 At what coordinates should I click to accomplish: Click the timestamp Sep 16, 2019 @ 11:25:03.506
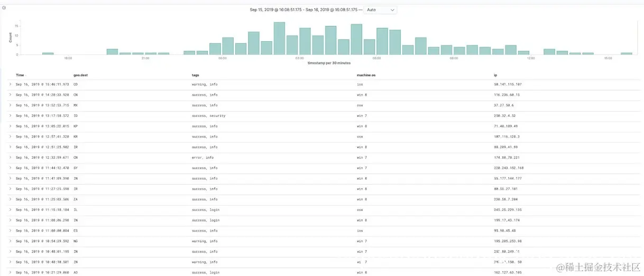(x=42, y=199)
